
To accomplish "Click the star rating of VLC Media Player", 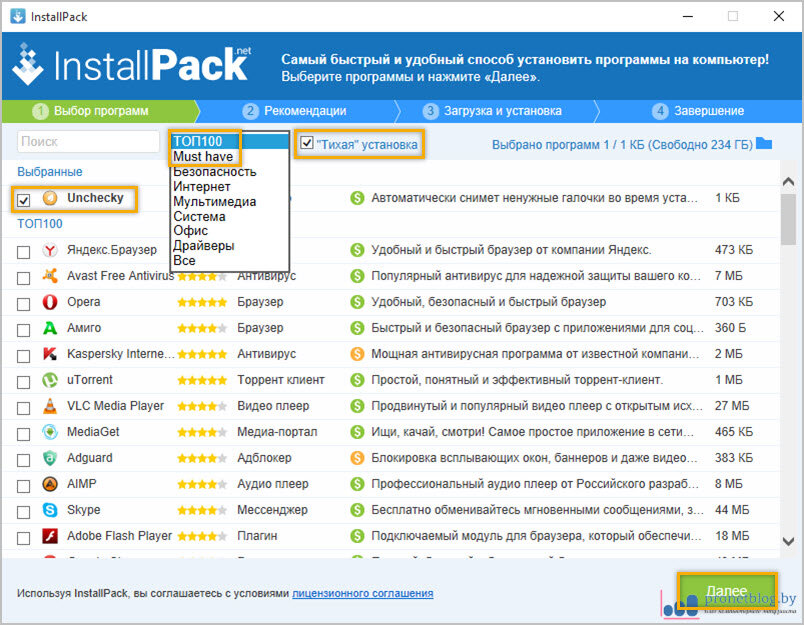I will coord(202,407).
